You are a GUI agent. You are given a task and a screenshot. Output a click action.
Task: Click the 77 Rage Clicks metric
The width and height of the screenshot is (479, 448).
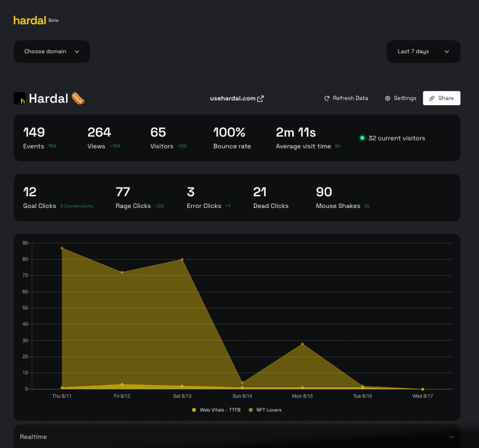tap(140, 198)
